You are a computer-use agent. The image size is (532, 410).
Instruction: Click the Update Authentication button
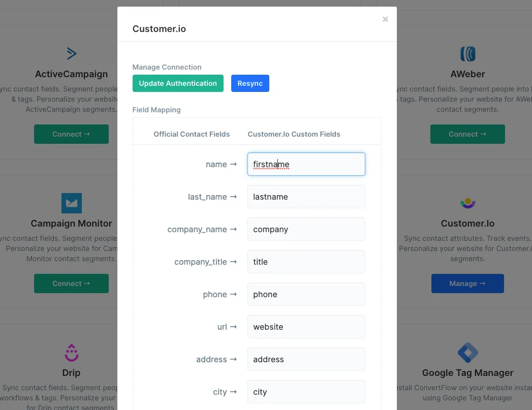point(178,83)
